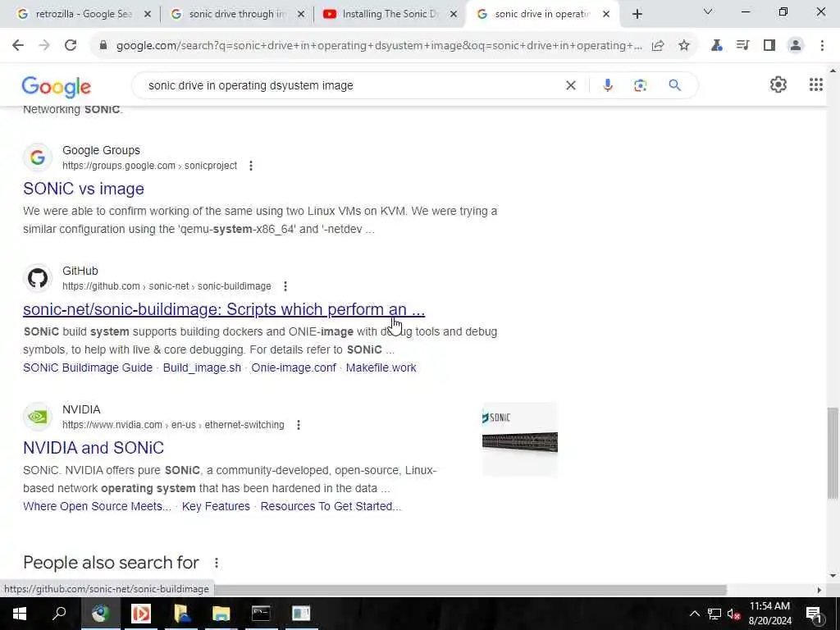This screenshot has width=840, height=630.
Task: Switch to sonic drive through tab
Action: click(x=237, y=14)
